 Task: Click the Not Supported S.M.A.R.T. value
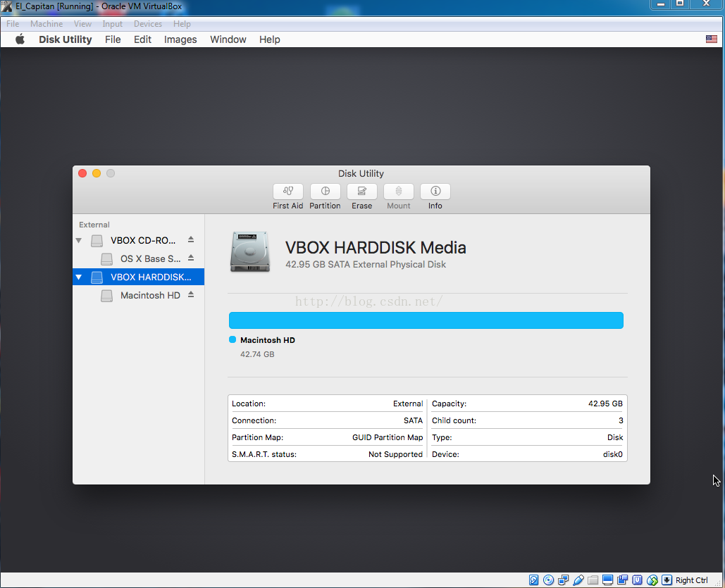point(395,454)
